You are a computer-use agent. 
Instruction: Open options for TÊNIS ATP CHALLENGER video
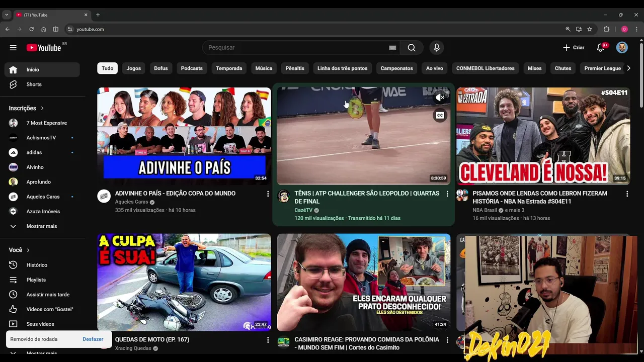click(x=447, y=194)
